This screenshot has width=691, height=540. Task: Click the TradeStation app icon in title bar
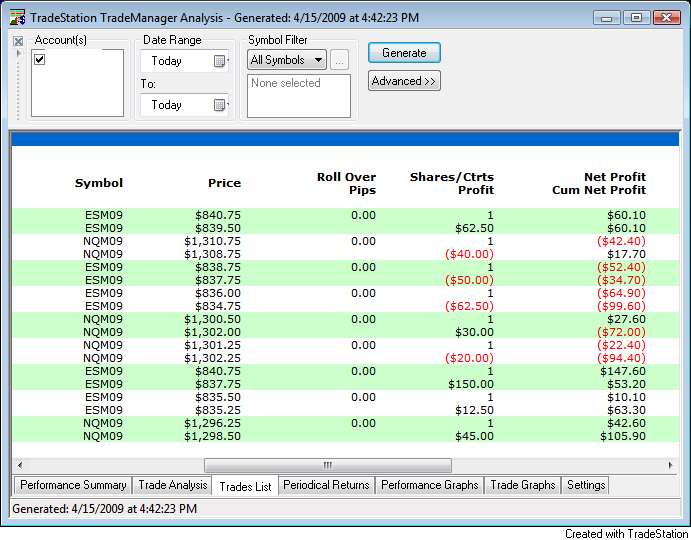18,18
